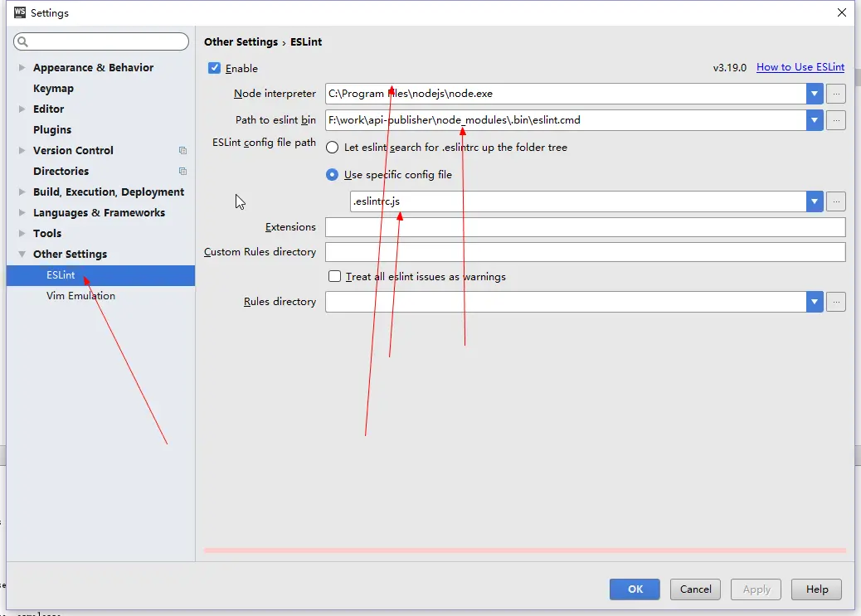The image size is (861, 616).
Task: Click the Cancel button
Action: pos(695,589)
